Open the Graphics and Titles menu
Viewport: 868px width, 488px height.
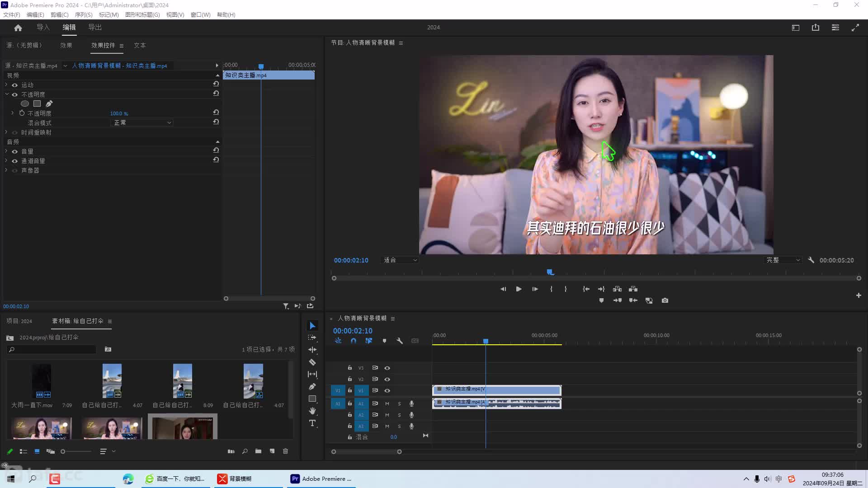click(x=142, y=15)
